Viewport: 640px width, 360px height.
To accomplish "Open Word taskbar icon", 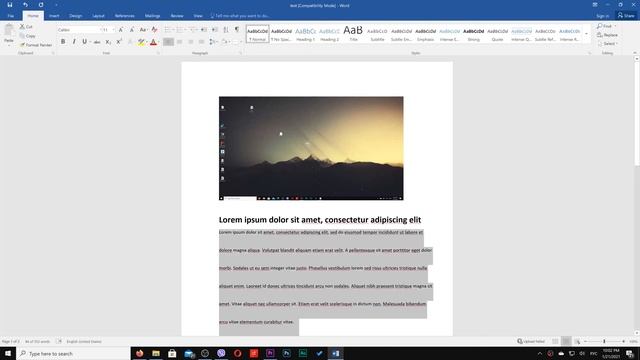I will [336, 353].
